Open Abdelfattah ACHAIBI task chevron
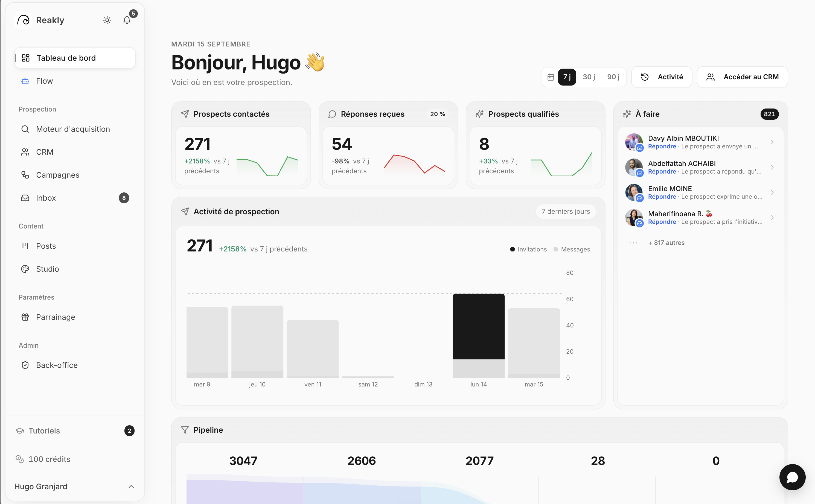The image size is (815, 504). click(772, 167)
